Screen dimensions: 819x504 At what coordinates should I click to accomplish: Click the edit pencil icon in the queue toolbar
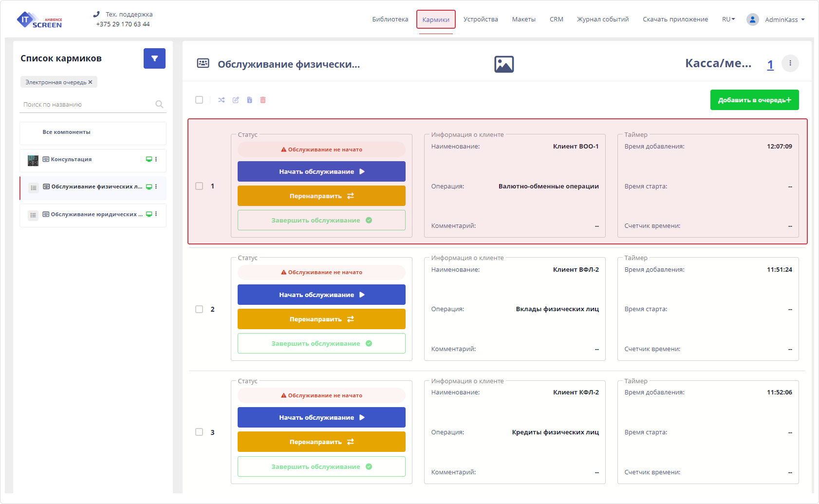tap(236, 100)
